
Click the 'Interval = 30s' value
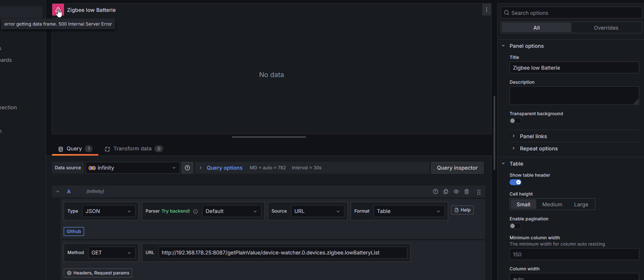click(307, 168)
